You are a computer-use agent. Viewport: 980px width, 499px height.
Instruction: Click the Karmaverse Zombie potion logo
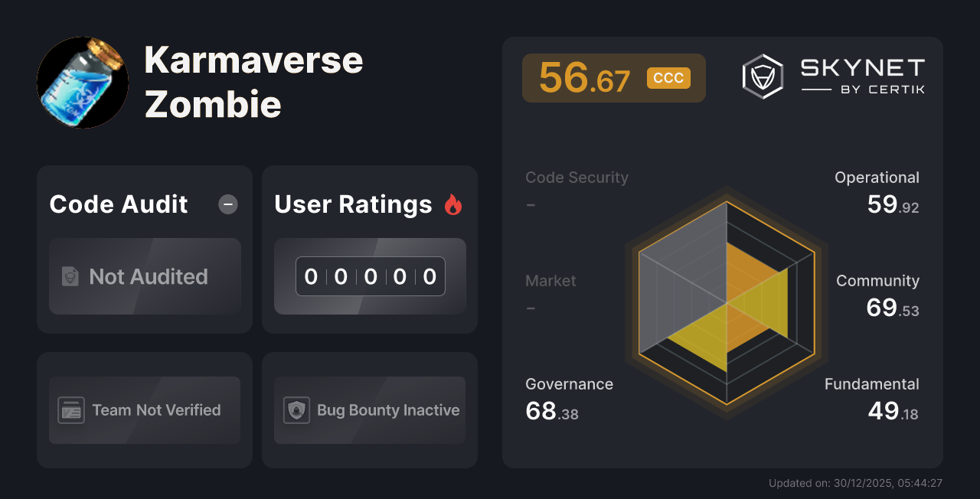click(x=83, y=83)
